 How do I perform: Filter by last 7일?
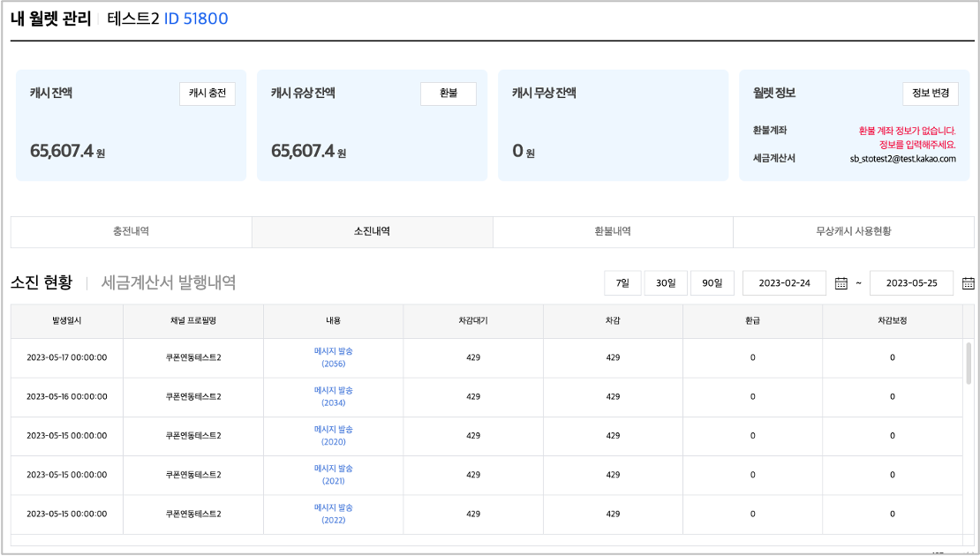click(x=622, y=283)
